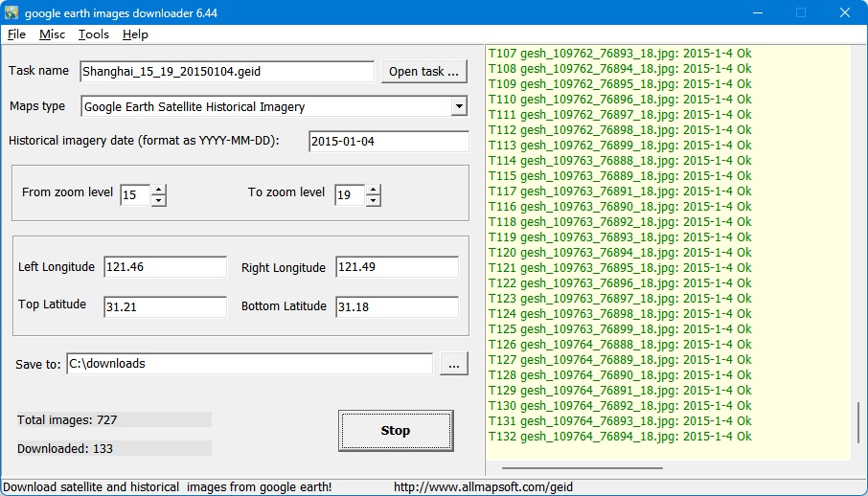Click the Save to path field
Image resolution: width=868 pixels, height=496 pixels.
(x=250, y=364)
